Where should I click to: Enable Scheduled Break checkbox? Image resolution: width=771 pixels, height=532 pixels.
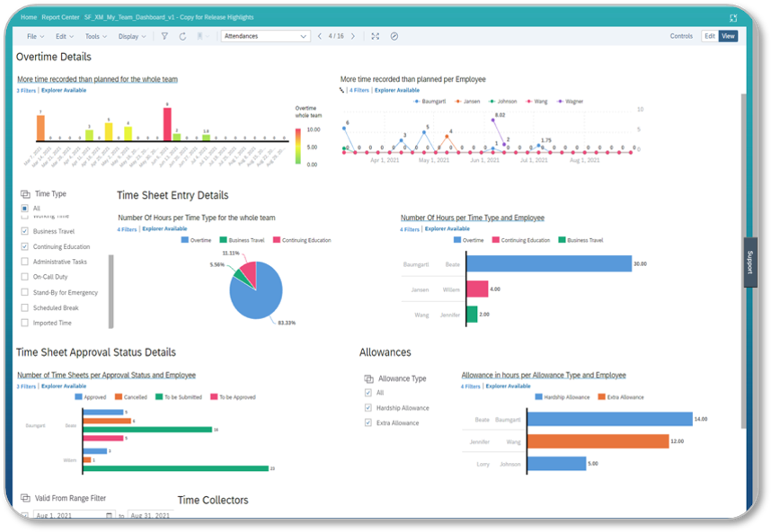click(x=25, y=307)
